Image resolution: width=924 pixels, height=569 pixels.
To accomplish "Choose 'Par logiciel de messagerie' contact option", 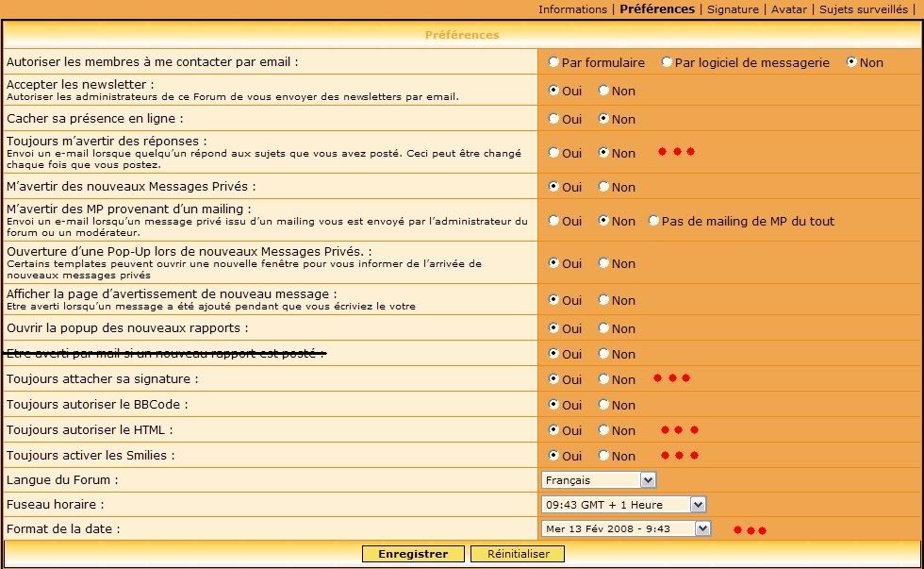I will (667, 62).
